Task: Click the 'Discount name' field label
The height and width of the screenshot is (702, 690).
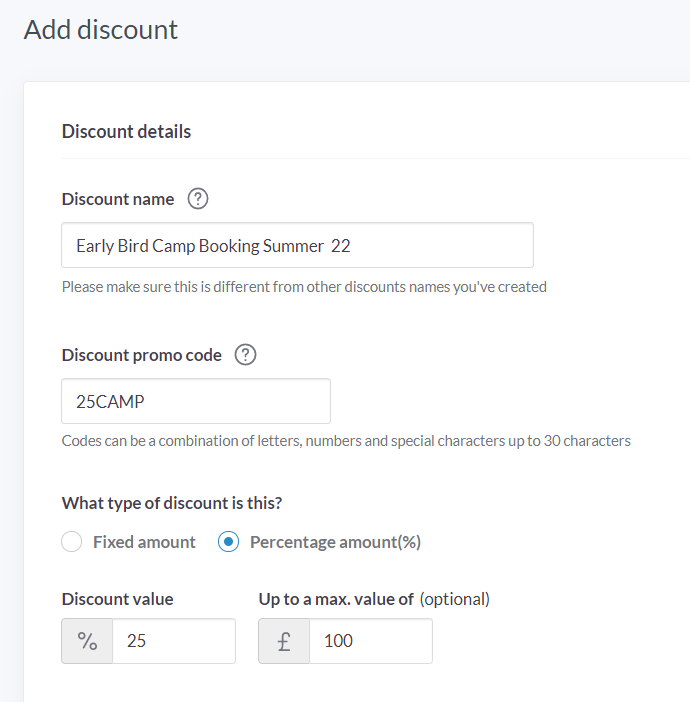Action: click(118, 199)
